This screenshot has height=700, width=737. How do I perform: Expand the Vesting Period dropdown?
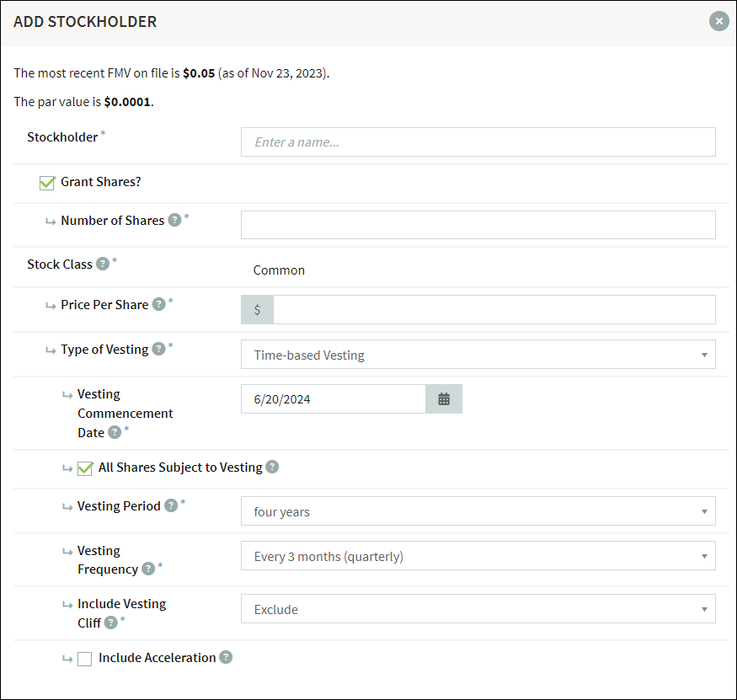coord(478,511)
